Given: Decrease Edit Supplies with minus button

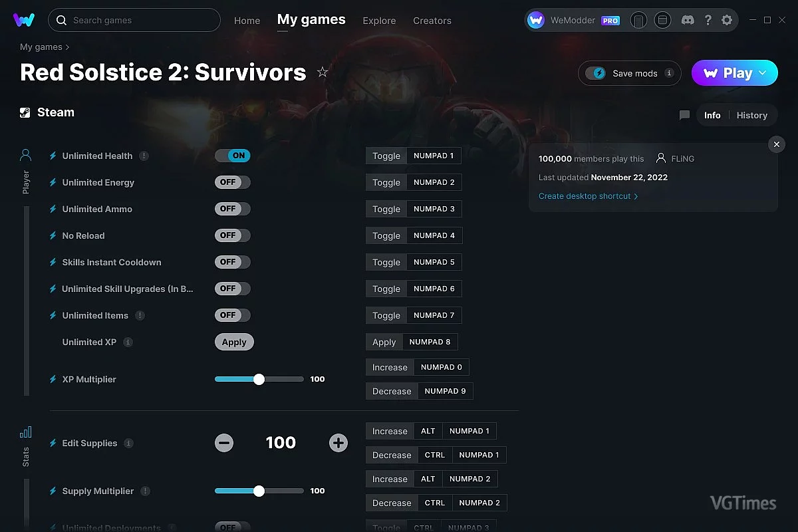Looking at the screenshot, I should pyautogui.click(x=224, y=443).
